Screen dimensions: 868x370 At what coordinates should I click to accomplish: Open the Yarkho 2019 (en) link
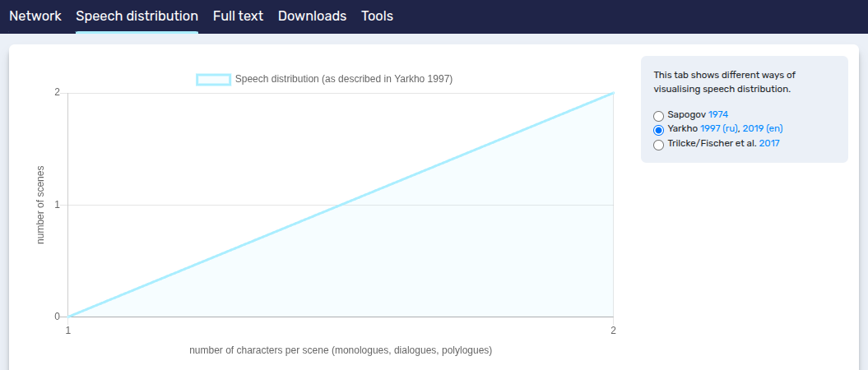762,129
